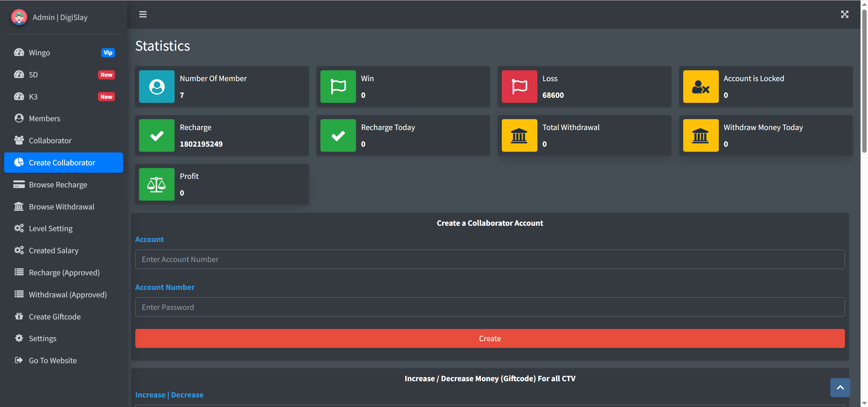Click the admin avatar image
The height and width of the screenshot is (407, 868).
(19, 17)
